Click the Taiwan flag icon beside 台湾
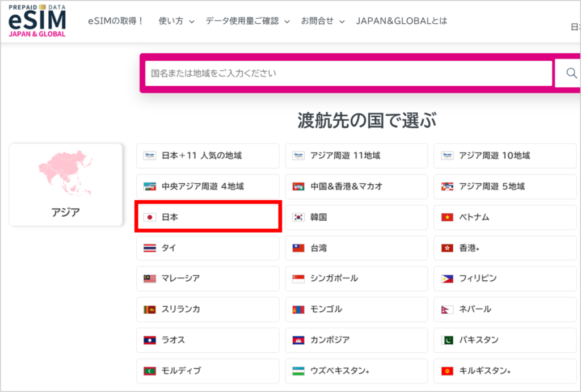Image resolution: width=581 pixels, height=392 pixels. 298,248
